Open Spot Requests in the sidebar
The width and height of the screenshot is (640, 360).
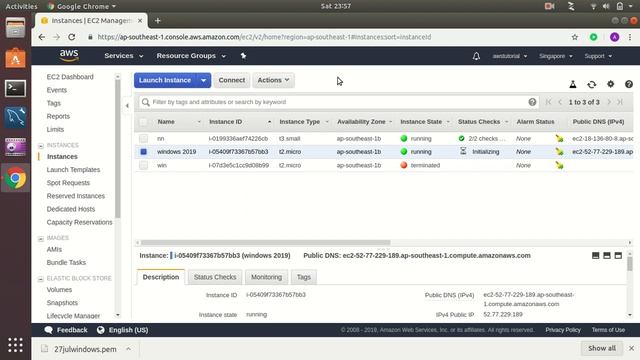(x=68, y=183)
